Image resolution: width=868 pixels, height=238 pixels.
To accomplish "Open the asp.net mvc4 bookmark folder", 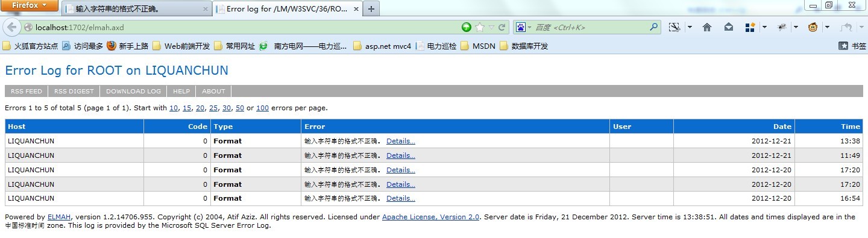I will point(382,46).
